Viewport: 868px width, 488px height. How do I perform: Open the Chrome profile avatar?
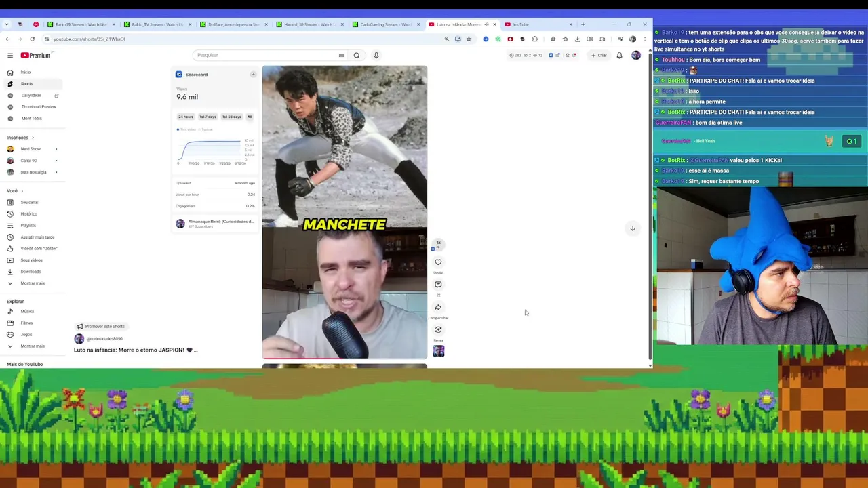633,39
